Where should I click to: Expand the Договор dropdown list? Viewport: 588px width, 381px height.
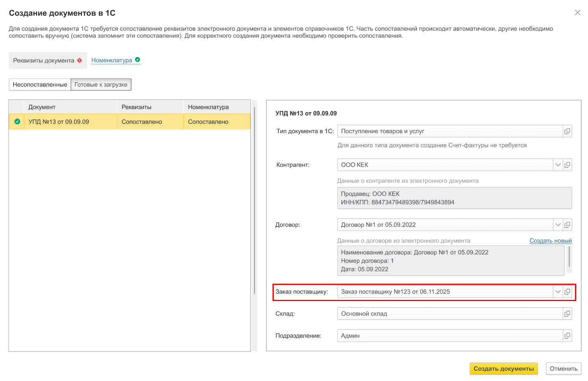(x=558, y=225)
